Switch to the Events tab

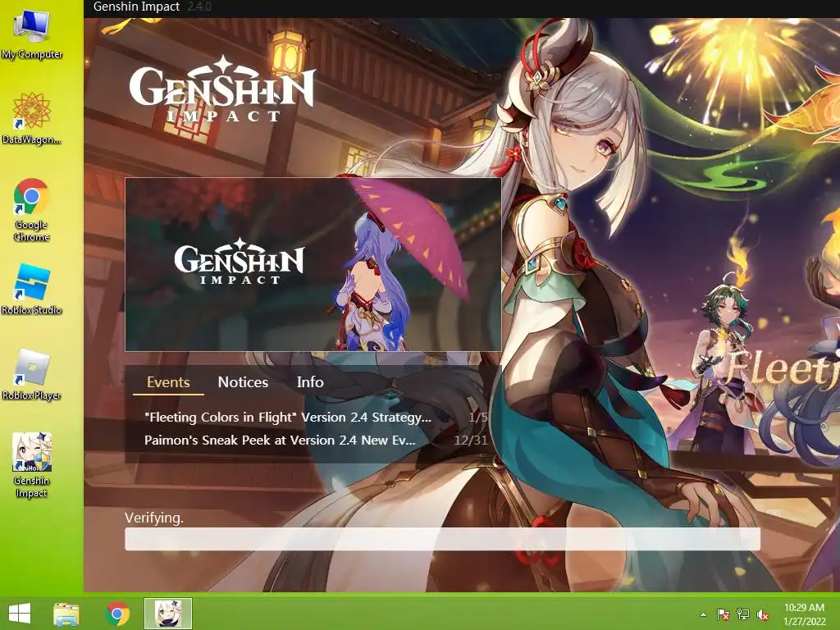tap(168, 382)
